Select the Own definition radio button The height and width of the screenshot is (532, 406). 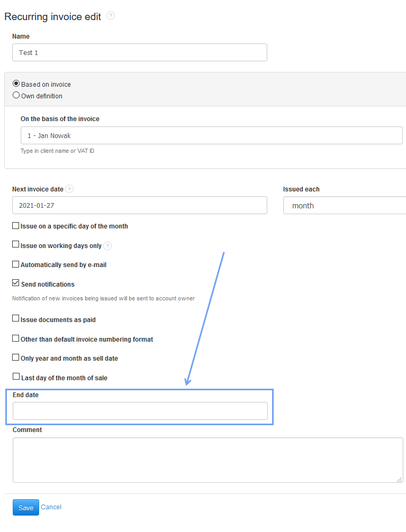click(16, 96)
